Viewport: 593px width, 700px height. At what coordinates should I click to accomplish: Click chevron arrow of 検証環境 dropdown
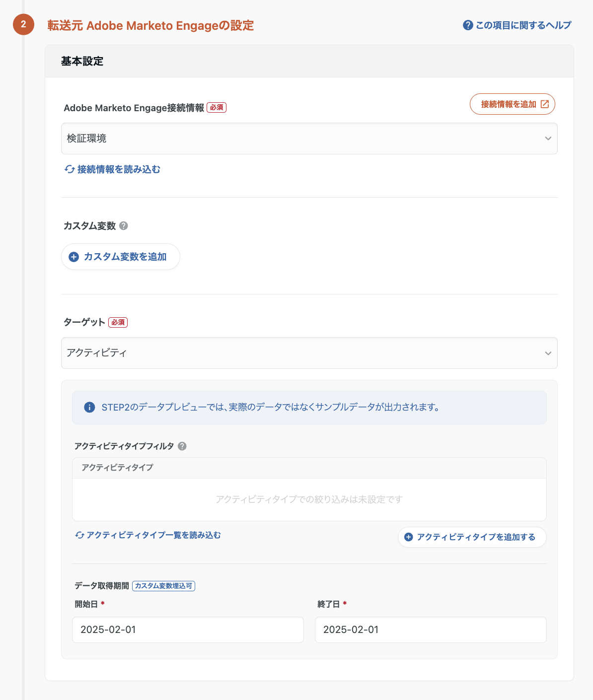click(548, 139)
